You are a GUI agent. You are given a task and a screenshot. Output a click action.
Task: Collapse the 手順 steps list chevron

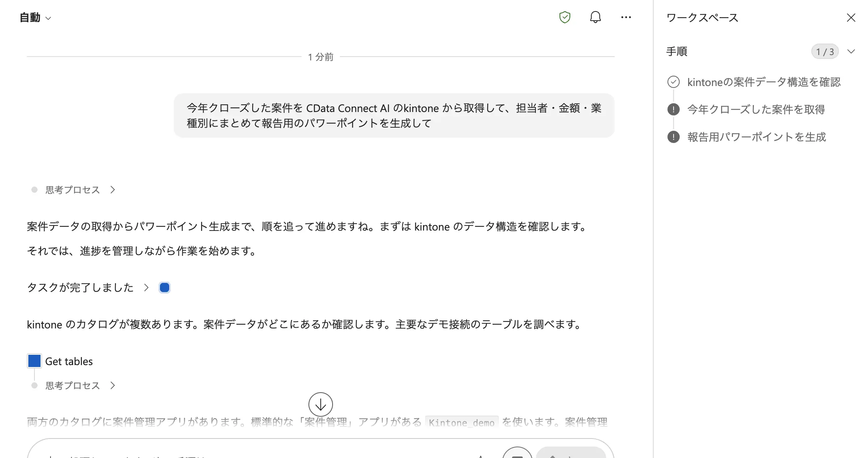tap(851, 52)
